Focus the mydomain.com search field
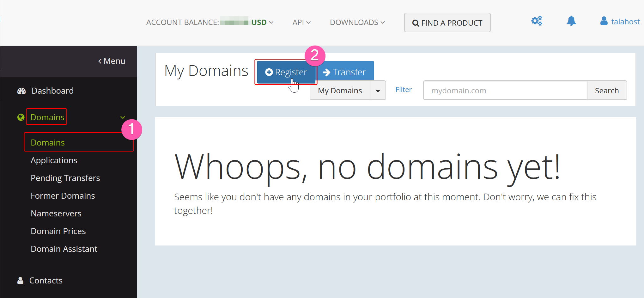This screenshot has height=298, width=644. tap(505, 90)
